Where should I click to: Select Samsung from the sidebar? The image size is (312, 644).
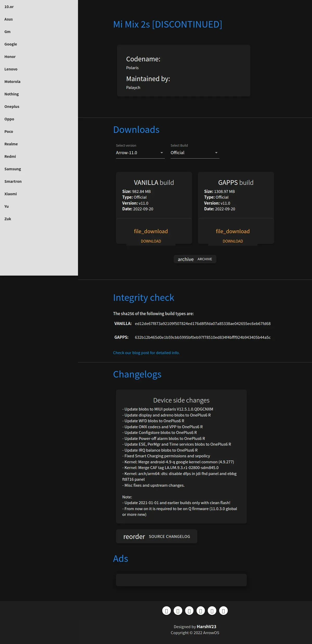tap(39, 169)
